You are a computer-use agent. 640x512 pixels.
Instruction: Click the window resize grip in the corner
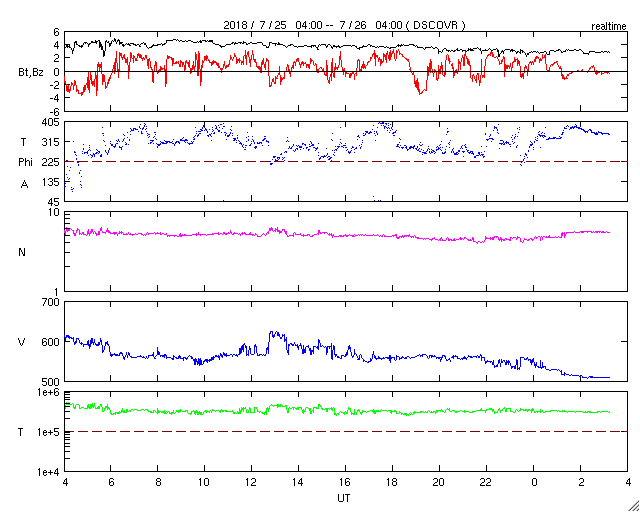pos(633,505)
